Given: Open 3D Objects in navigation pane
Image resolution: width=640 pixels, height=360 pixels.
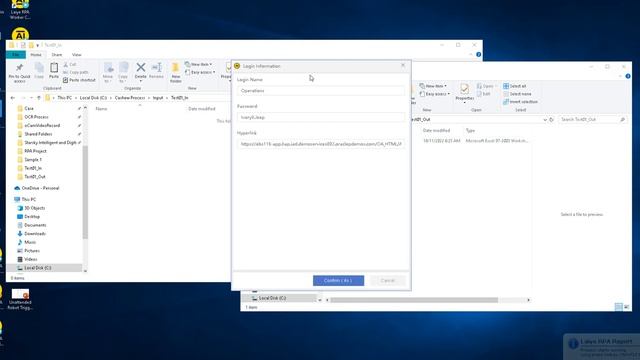Looking at the screenshot, I should coord(34,208).
